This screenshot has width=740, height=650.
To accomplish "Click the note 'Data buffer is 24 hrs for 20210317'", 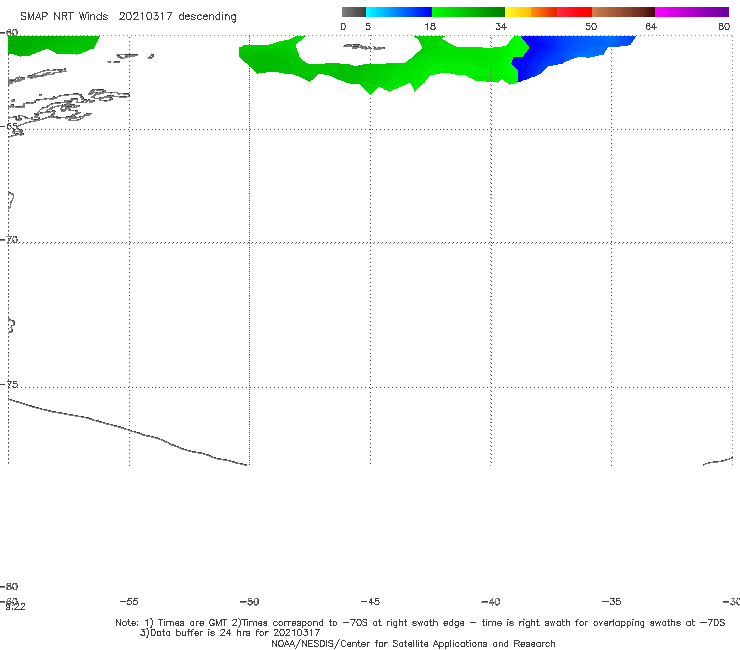I will (235, 633).
